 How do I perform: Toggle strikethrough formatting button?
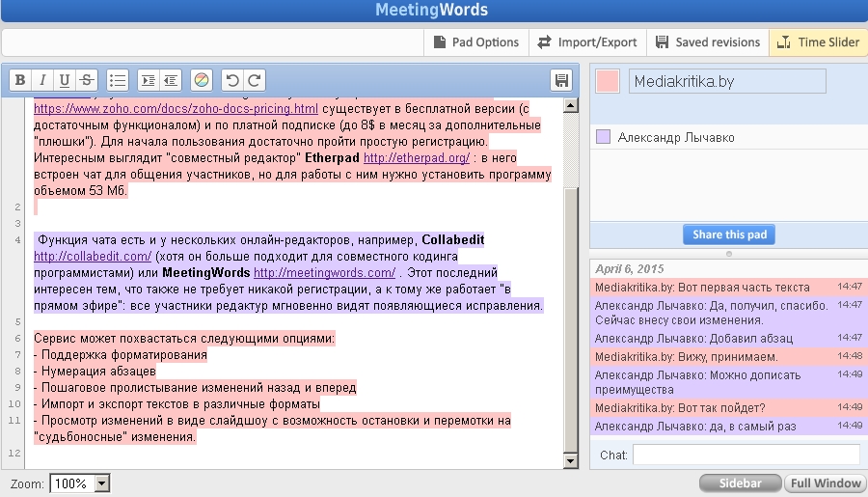point(87,80)
